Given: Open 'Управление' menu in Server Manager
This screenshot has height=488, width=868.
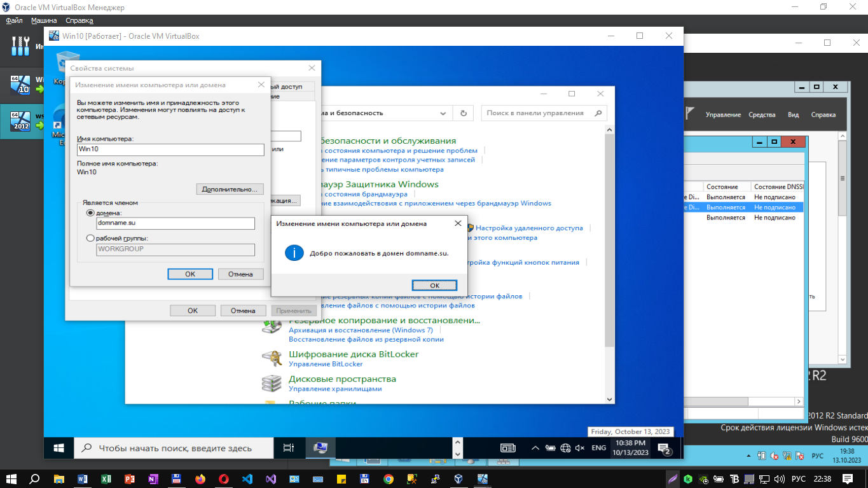Looking at the screenshot, I should pos(723,115).
